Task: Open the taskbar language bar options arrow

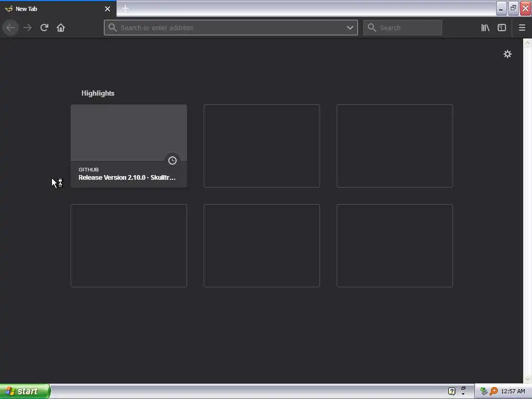Action: [x=463, y=394]
